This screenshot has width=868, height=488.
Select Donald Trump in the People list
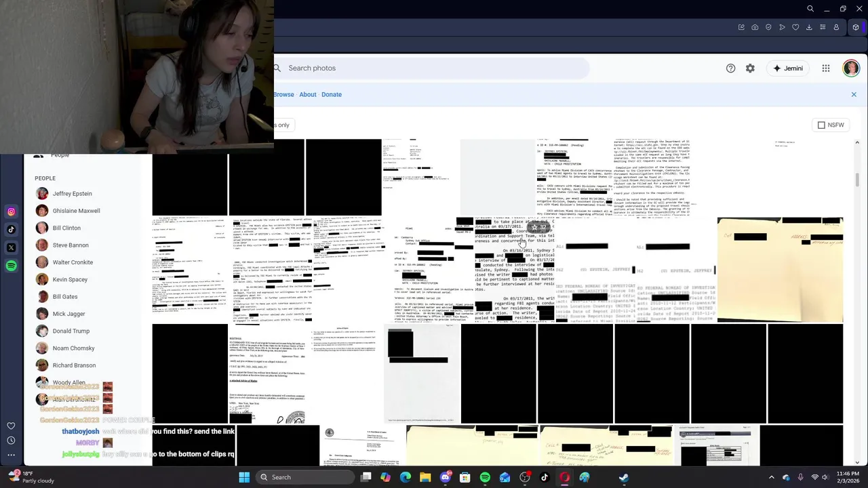point(71,331)
